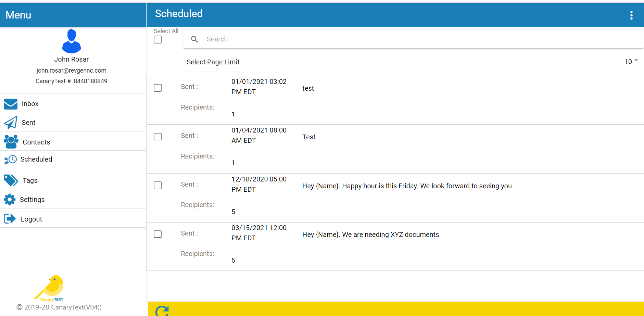Click the Inbox envelope icon
644x316 pixels.
(11, 104)
